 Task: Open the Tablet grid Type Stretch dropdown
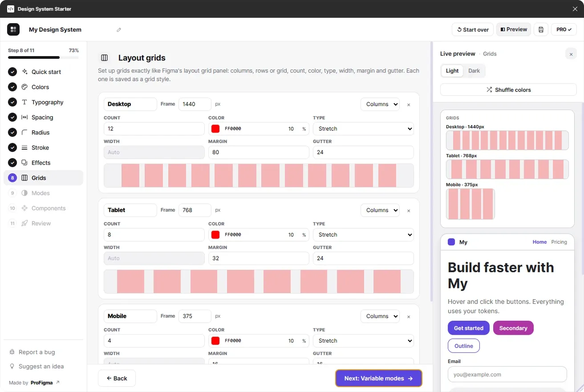pos(363,234)
